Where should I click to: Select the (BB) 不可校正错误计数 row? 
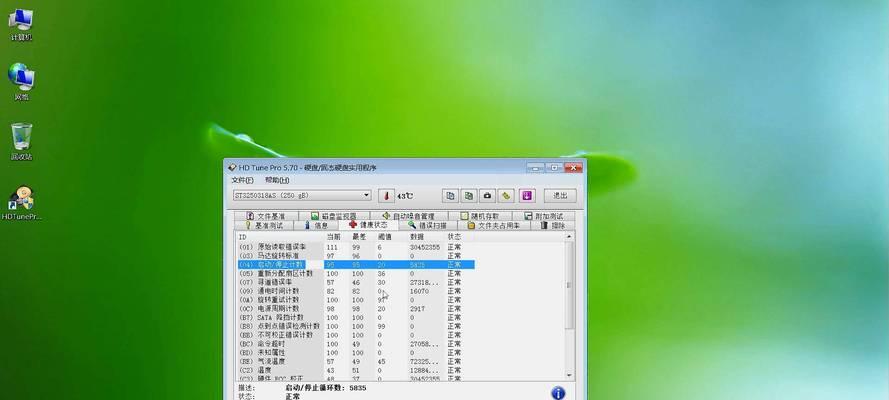click(x=355, y=335)
